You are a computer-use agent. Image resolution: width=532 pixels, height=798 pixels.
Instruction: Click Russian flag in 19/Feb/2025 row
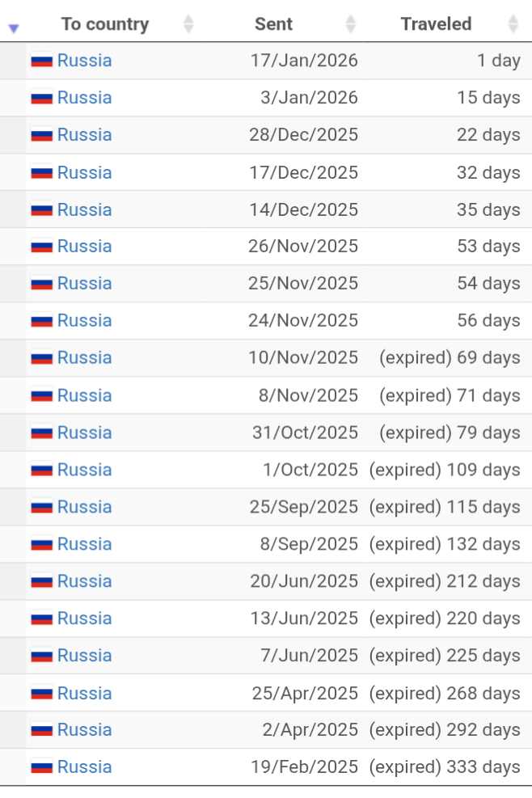click(x=42, y=767)
